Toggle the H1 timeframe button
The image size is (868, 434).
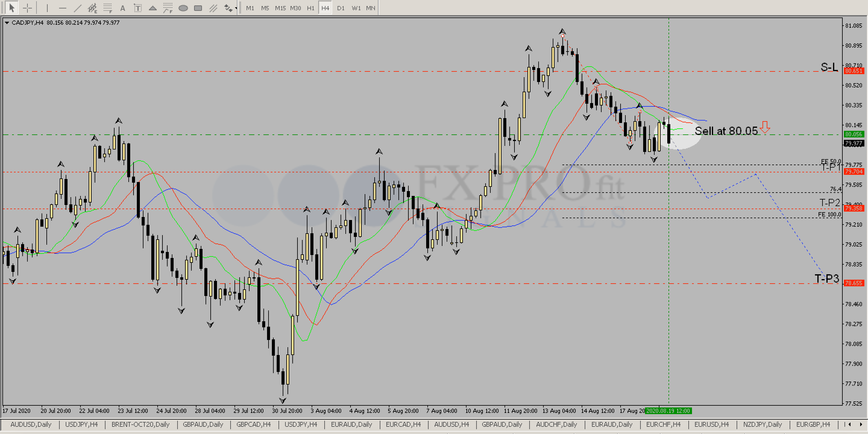tap(310, 8)
